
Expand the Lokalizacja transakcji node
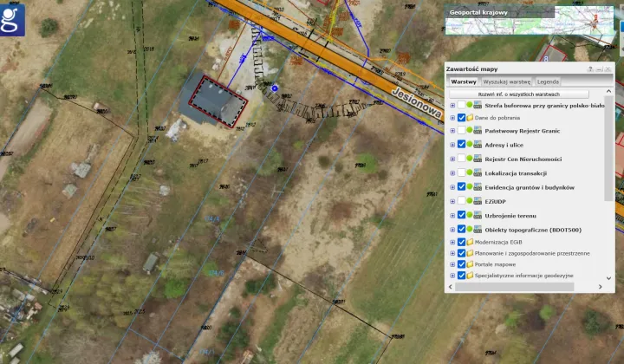pos(452,173)
